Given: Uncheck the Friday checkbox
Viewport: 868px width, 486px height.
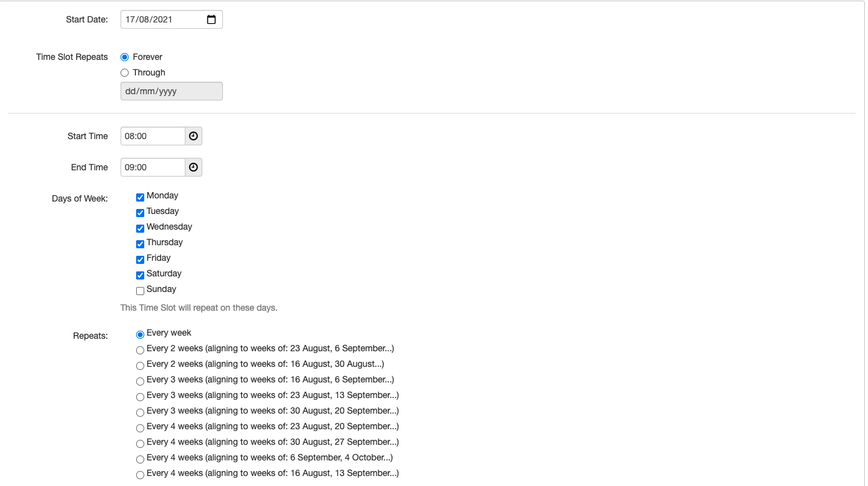Looking at the screenshot, I should click(x=140, y=260).
